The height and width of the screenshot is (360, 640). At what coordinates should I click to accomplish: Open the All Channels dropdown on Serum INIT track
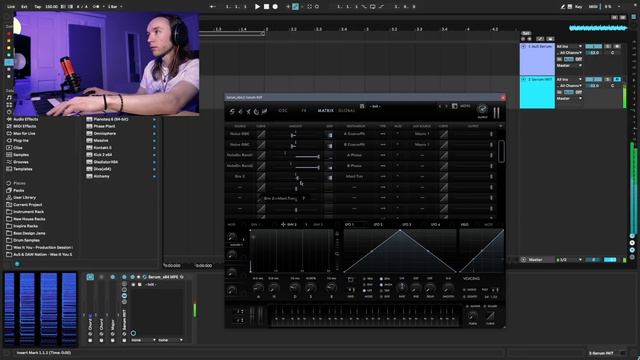pyautogui.click(x=569, y=86)
